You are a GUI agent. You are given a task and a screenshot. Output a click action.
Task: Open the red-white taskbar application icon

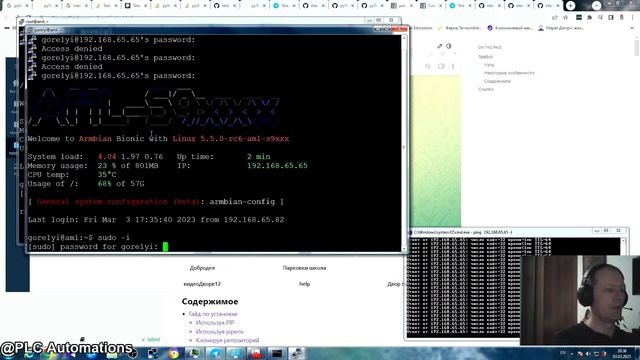click(x=256, y=353)
